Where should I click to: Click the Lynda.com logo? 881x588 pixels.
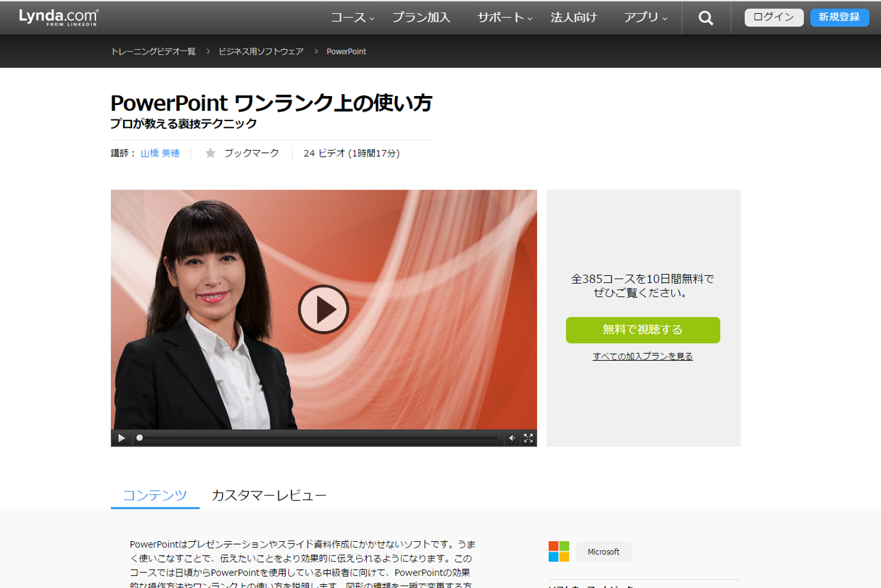[58, 17]
